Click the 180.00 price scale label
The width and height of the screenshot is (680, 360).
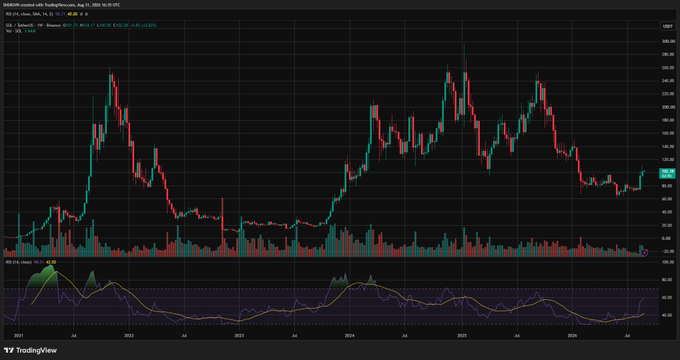tap(667, 120)
